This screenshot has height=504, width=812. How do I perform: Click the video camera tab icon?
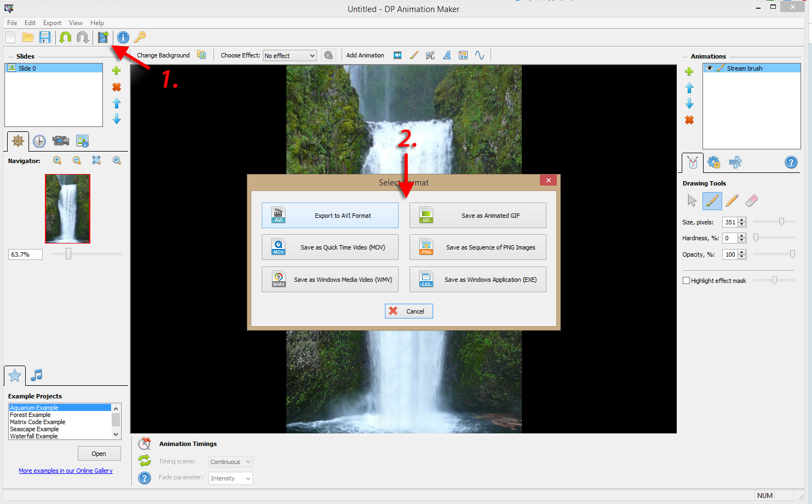(60, 141)
